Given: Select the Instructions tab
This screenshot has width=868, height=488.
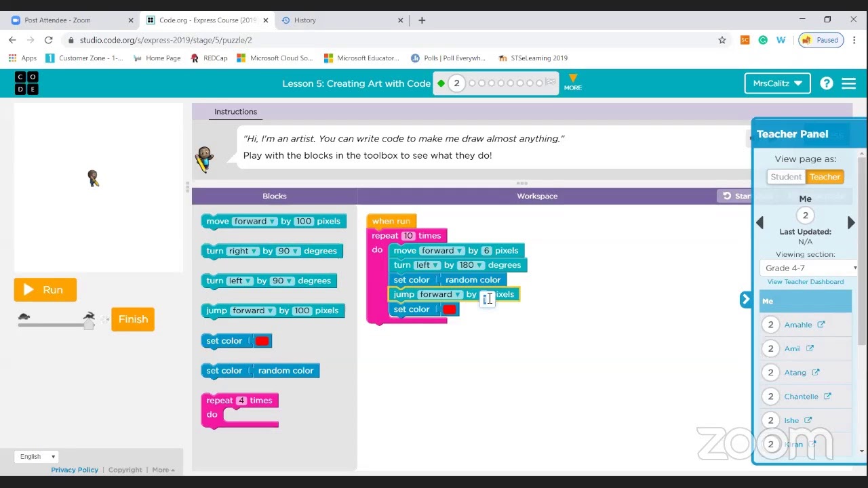Looking at the screenshot, I should (x=235, y=112).
